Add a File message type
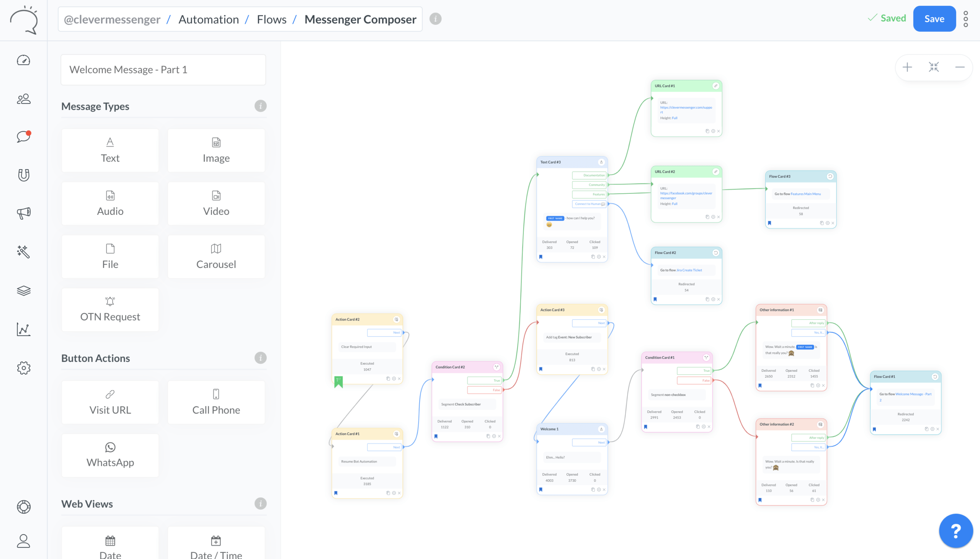The image size is (980, 559). (110, 257)
